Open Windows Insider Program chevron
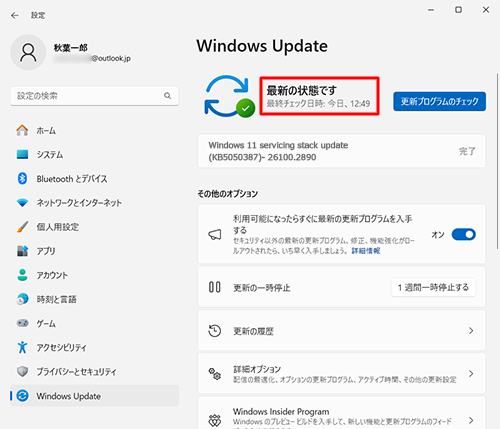Image resolution: width=500 pixels, height=429 pixels. tap(471, 420)
